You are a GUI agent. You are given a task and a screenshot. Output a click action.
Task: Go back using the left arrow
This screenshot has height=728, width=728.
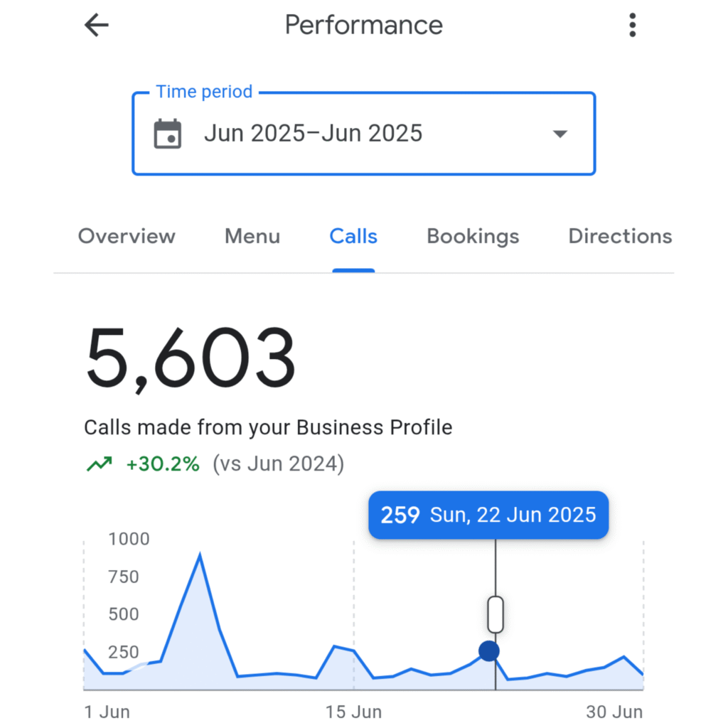click(97, 26)
